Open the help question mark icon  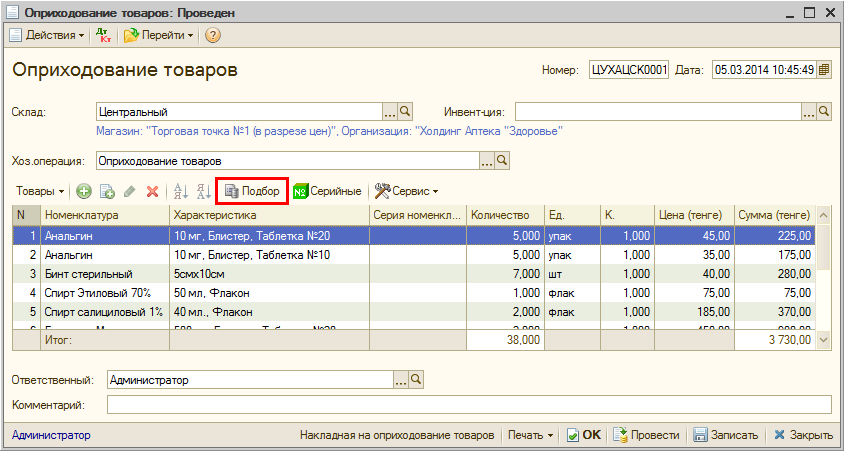pos(212,35)
